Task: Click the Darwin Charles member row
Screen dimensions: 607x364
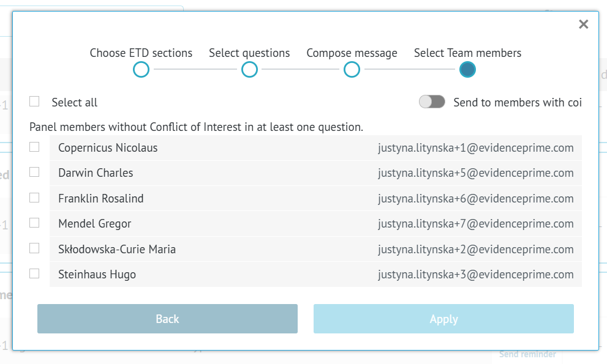Action: tap(245, 173)
